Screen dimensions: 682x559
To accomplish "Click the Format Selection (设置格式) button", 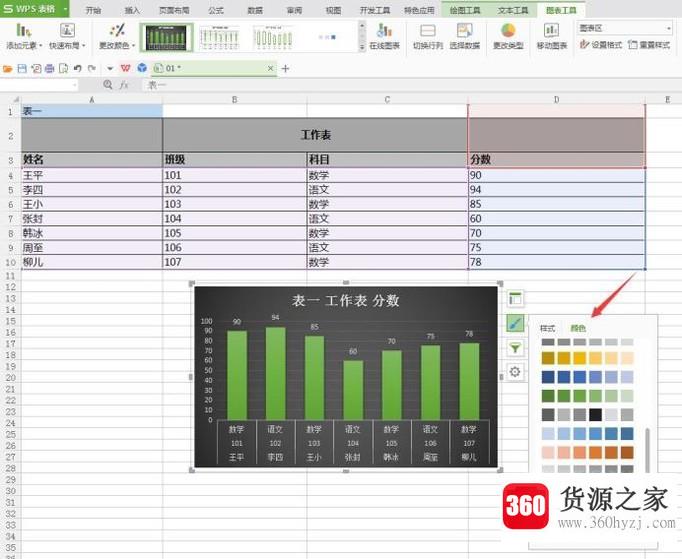I will [601, 45].
